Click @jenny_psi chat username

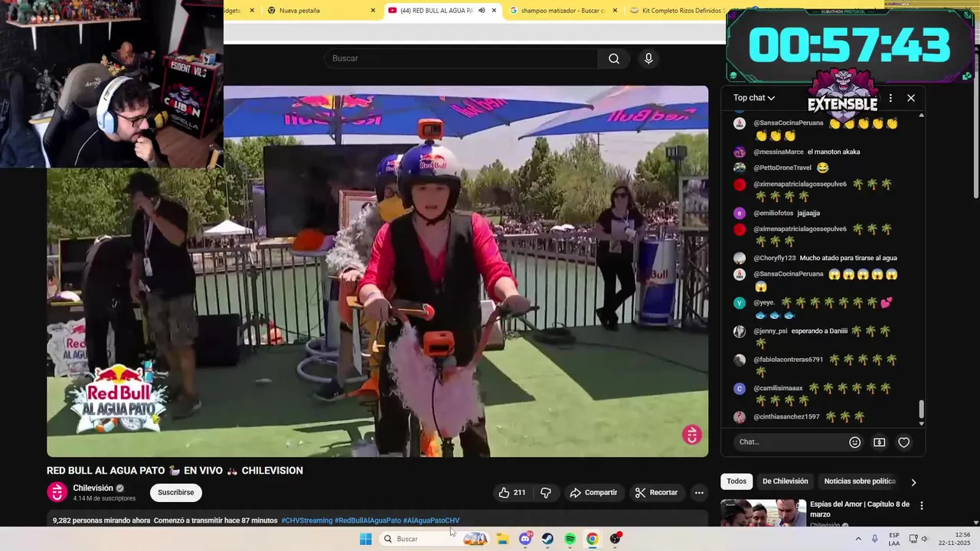click(770, 331)
